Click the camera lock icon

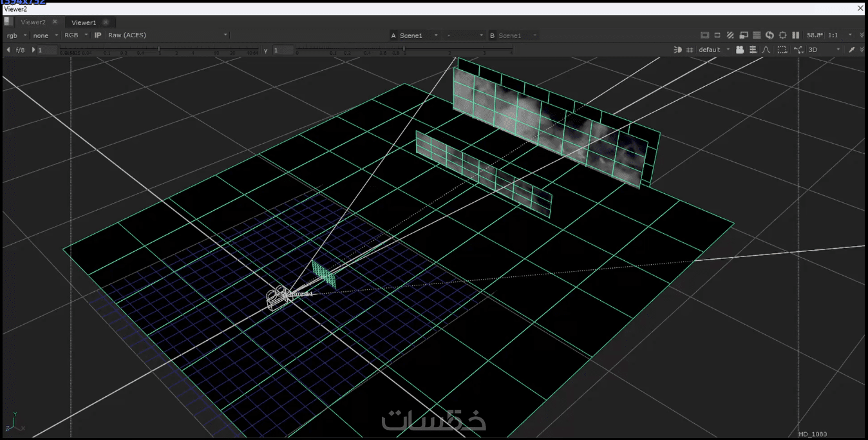740,50
